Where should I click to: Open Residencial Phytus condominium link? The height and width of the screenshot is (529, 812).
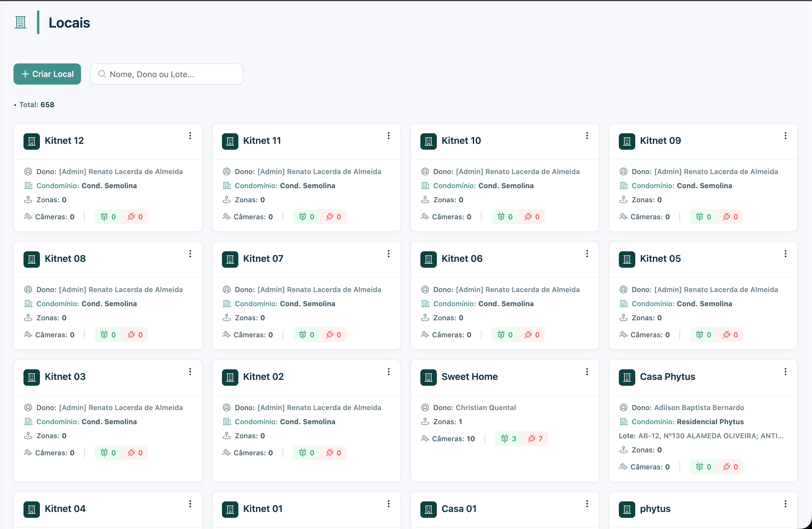[710, 422]
